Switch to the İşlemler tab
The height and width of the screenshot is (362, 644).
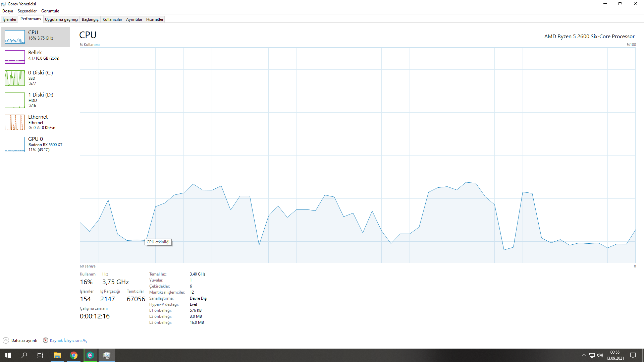[x=9, y=19]
